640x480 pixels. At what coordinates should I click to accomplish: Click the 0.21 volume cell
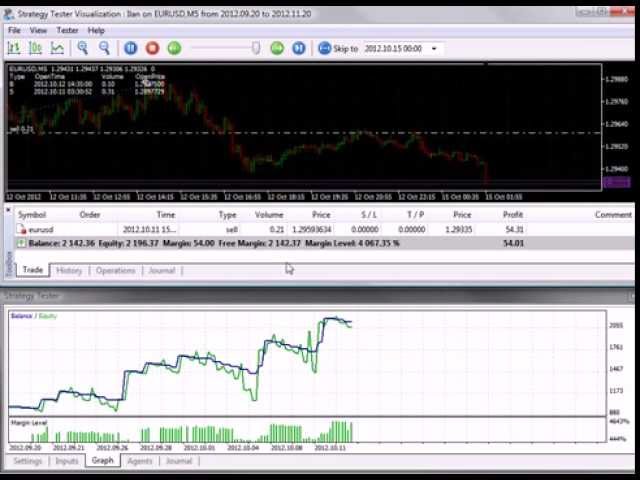pyautogui.click(x=277, y=229)
